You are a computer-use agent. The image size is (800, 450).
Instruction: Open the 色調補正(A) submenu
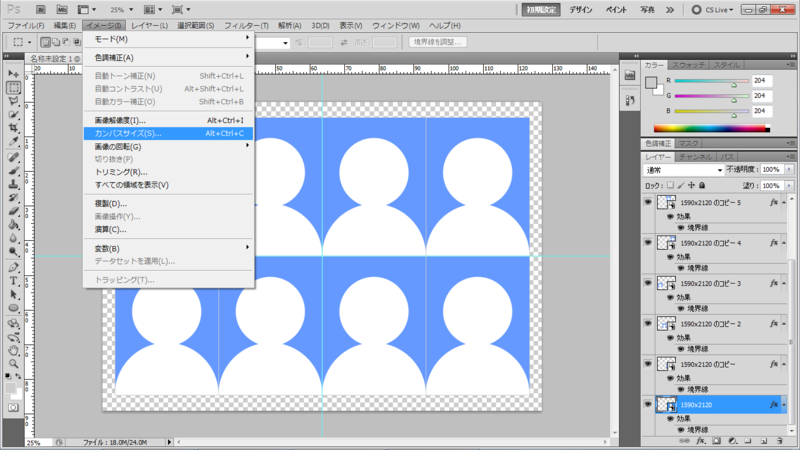168,57
